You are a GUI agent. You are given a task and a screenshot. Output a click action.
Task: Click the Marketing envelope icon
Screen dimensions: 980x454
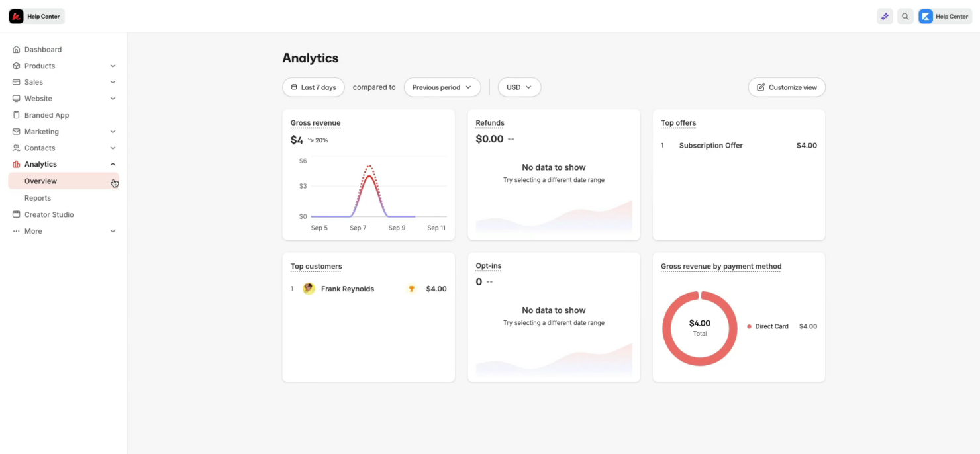15,131
